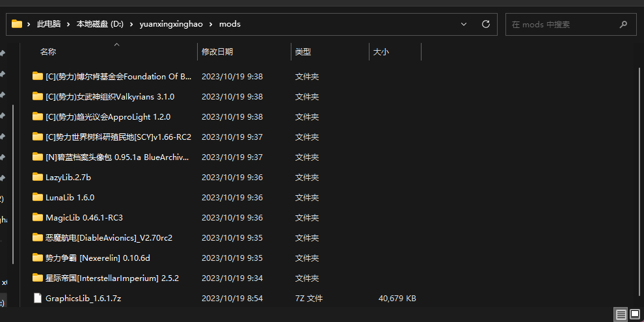Viewport: 644px width, 322px height.
Task: Click the search magnifier icon
Action: [x=623, y=24]
